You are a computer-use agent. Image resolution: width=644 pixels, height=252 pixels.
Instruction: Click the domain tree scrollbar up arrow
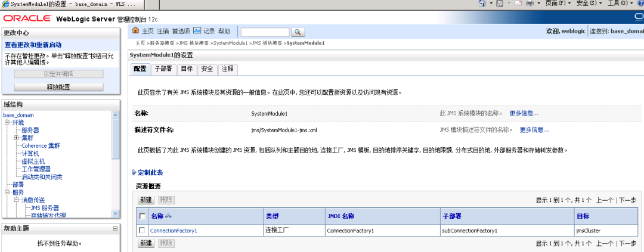[116, 115]
